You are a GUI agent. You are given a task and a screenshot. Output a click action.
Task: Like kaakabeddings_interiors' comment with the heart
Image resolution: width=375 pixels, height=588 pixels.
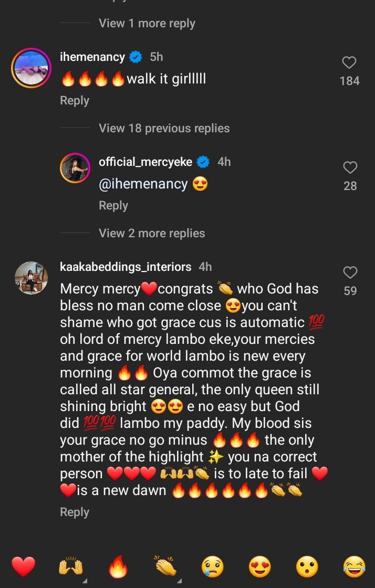[350, 272]
